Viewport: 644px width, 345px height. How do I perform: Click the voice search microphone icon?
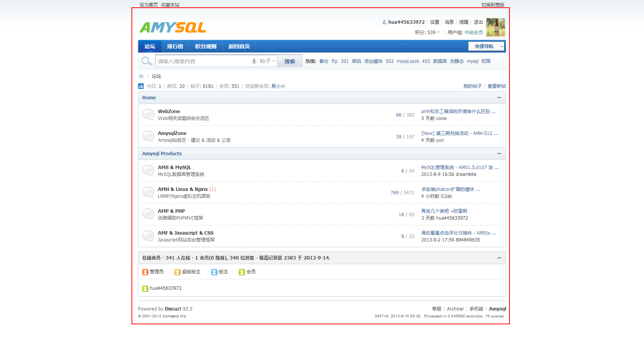pos(254,61)
